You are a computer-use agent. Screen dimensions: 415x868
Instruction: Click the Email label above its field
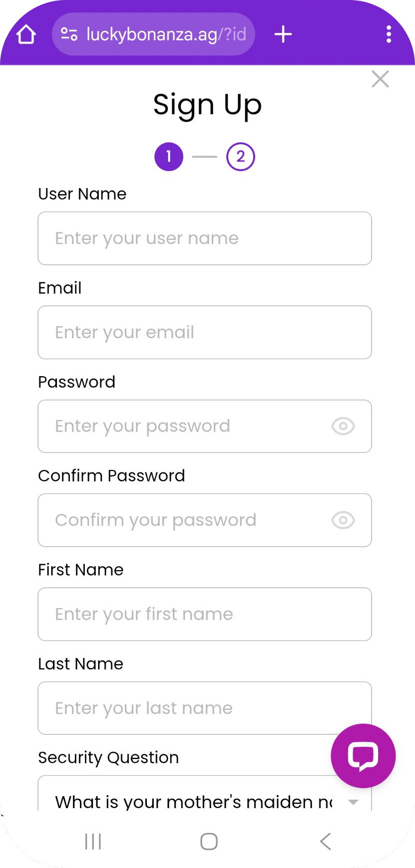tap(59, 288)
